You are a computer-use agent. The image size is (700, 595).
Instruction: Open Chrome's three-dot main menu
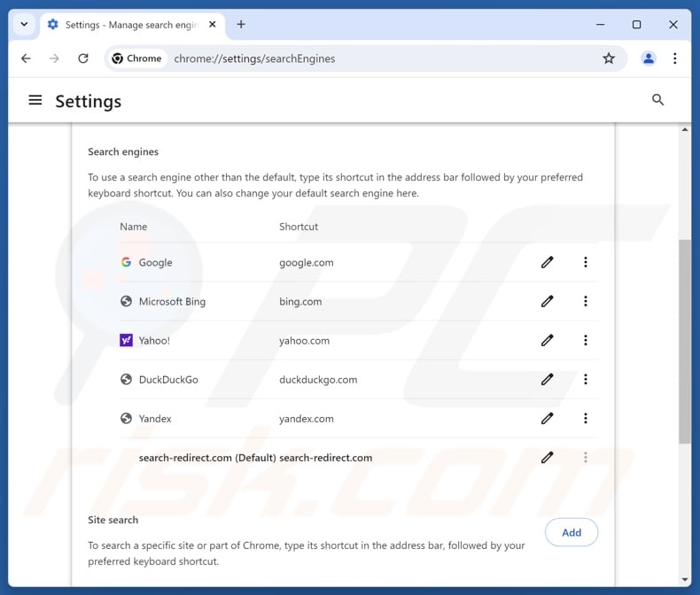coord(675,58)
